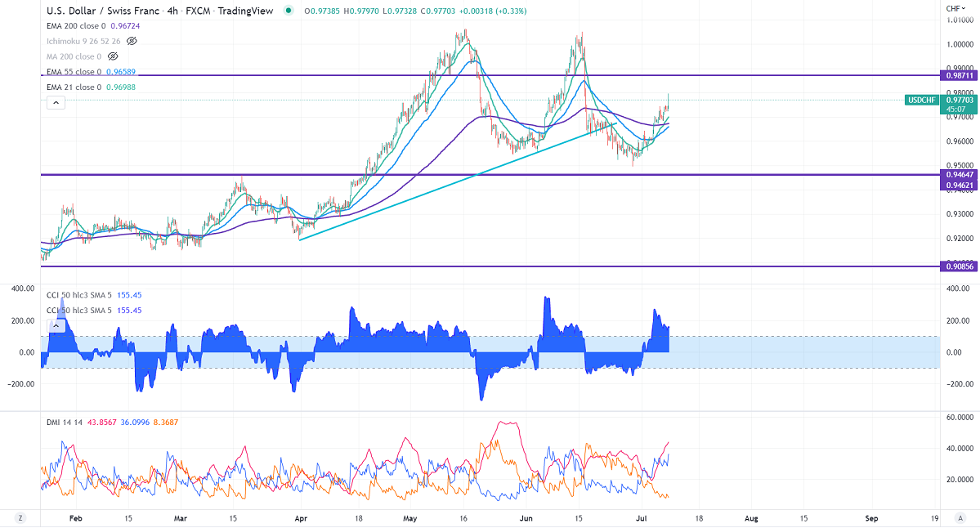Select the 0.94621 price label on axis
This screenshot has width=980, height=528.
[960, 185]
